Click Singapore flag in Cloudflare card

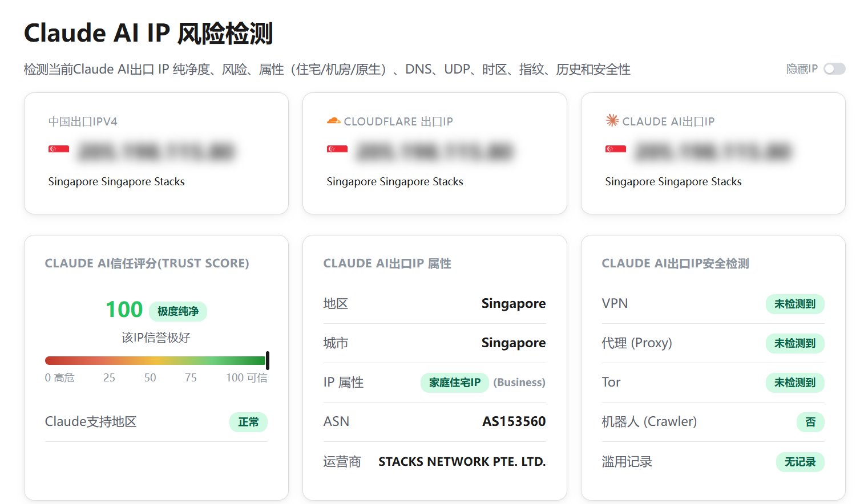coord(337,149)
